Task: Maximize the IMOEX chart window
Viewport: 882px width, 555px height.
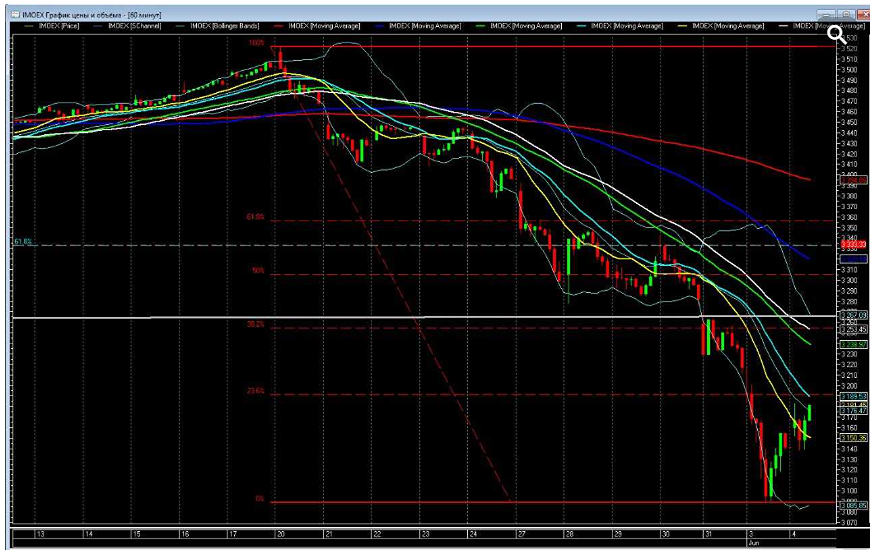Action: tap(844, 14)
